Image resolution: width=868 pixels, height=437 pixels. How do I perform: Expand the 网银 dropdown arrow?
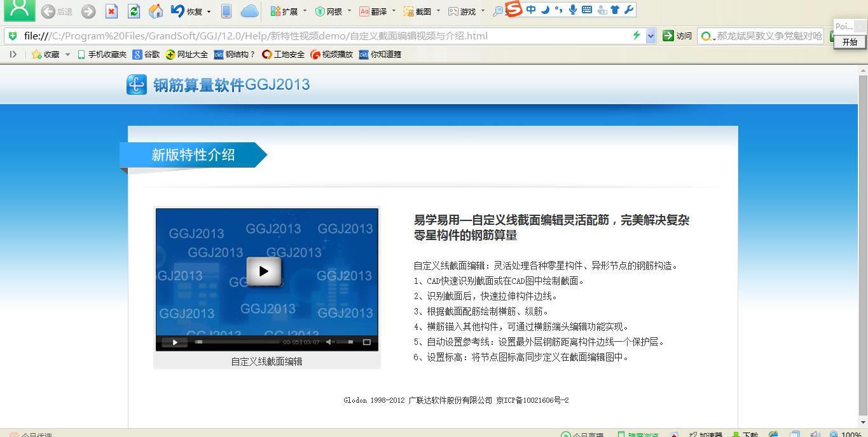tap(350, 11)
